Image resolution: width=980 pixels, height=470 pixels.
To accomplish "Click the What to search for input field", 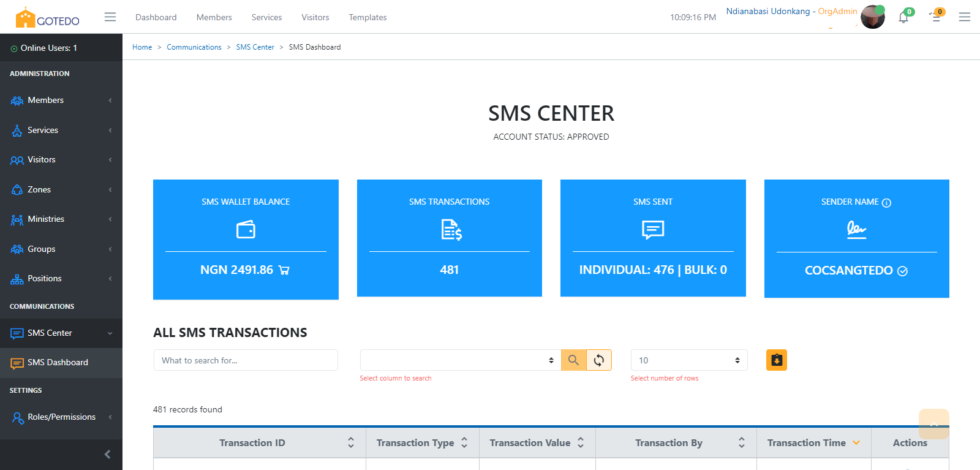I will 246,360.
